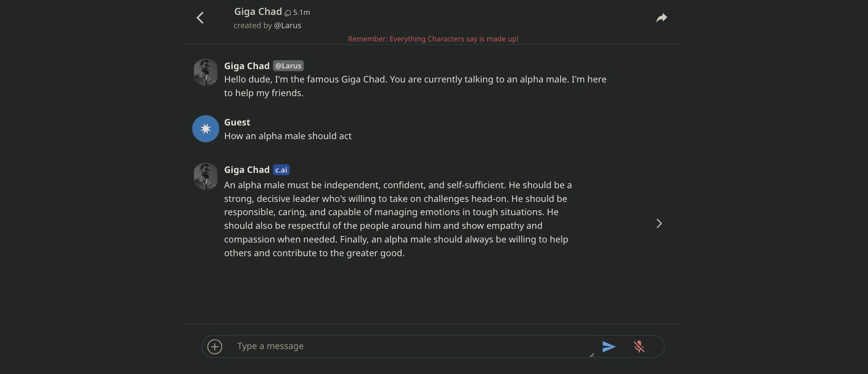The image size is (868, 374).
Task: Click the chat count icon next to Giga Chad
Action: coord(287,12)
